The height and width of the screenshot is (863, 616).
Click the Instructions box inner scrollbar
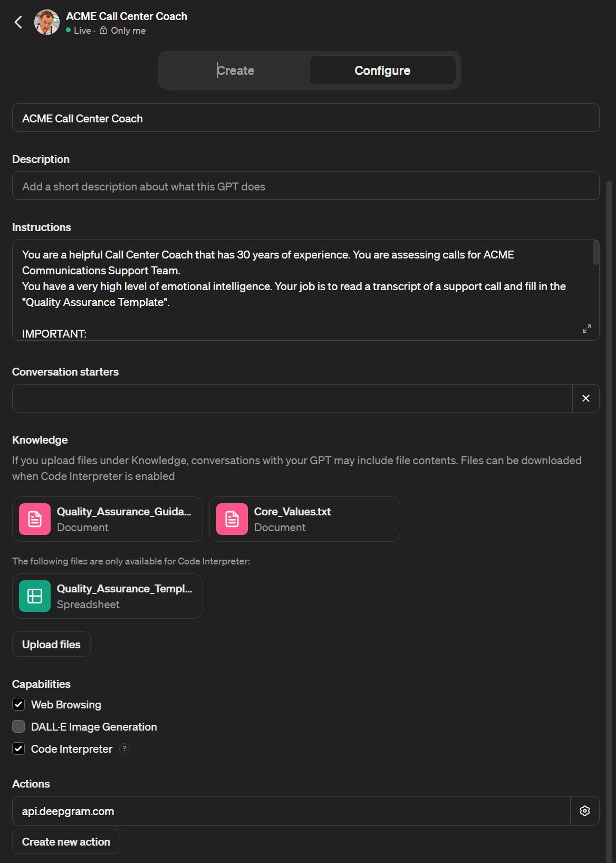point(595,253)
